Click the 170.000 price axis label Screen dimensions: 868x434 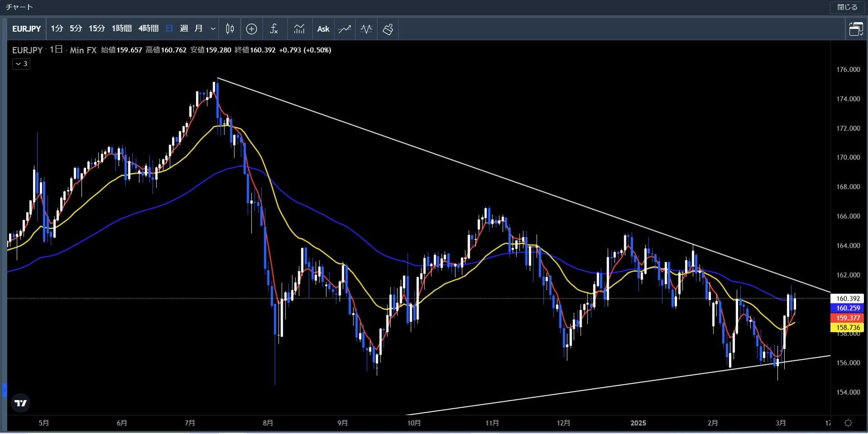[x=848, y=157]
